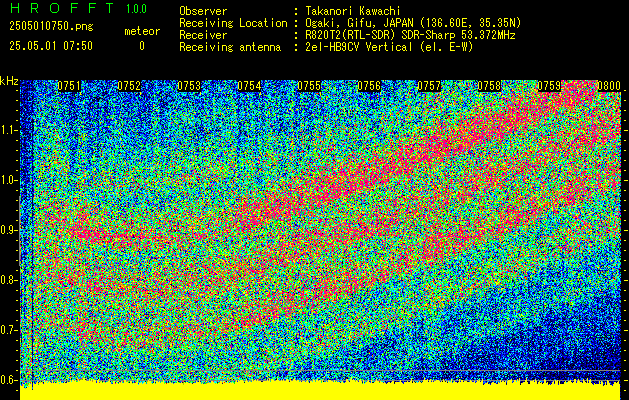The image size is (629, 400).
Task: Select the filename 2505010750.png
Action: tap(51, 26)
